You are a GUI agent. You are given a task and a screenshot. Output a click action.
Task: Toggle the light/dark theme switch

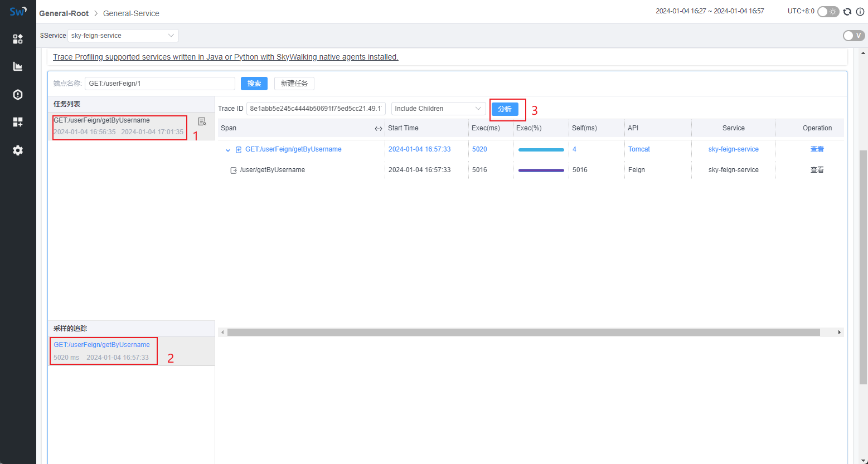pyautogui.click(x=828, y=12)
